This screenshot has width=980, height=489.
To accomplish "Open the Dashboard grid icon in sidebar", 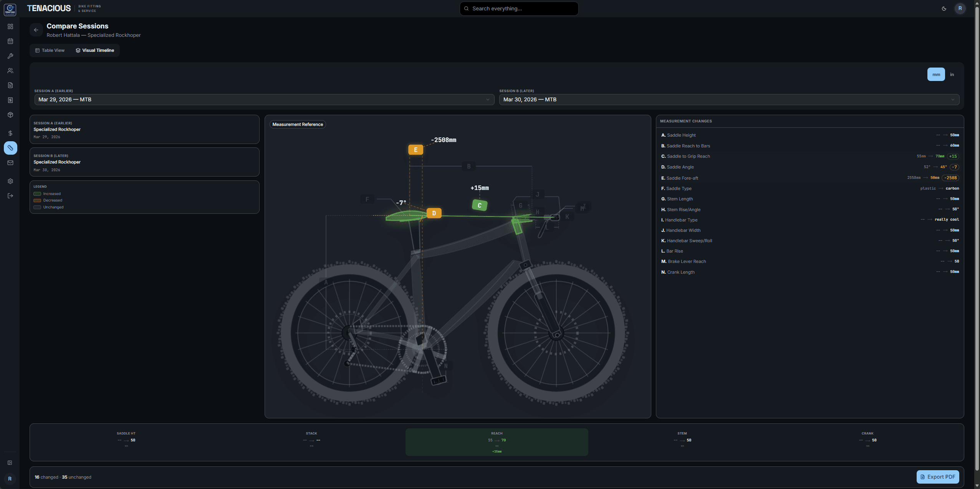I will [10, 26].
